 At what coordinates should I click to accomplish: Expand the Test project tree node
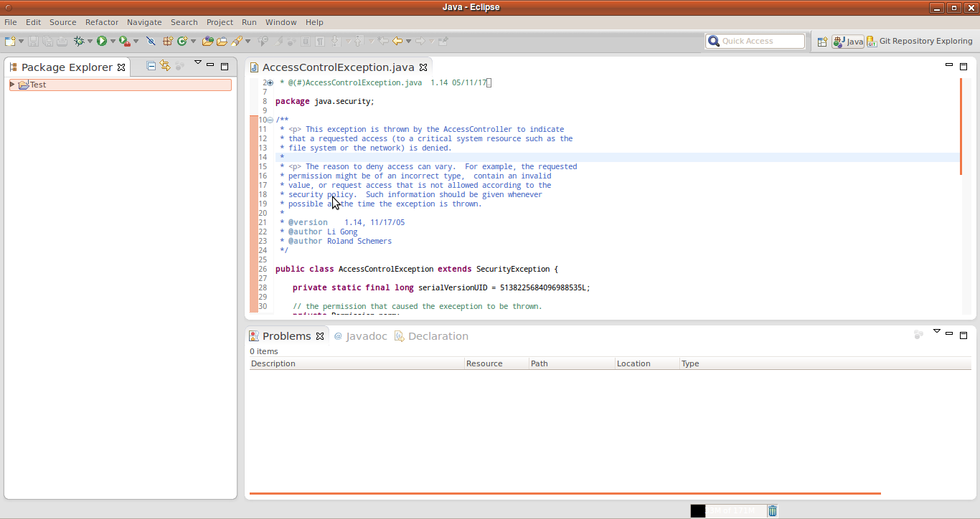[x=12, y=85]
